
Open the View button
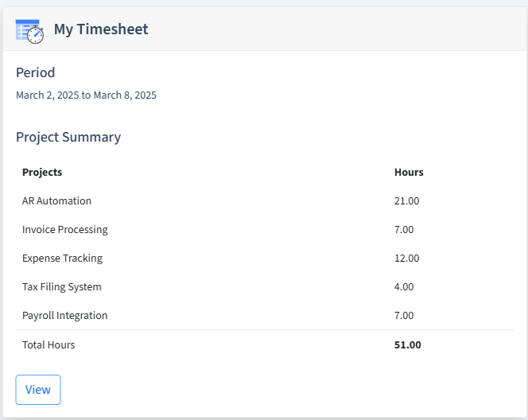click(x=38, y=390)
